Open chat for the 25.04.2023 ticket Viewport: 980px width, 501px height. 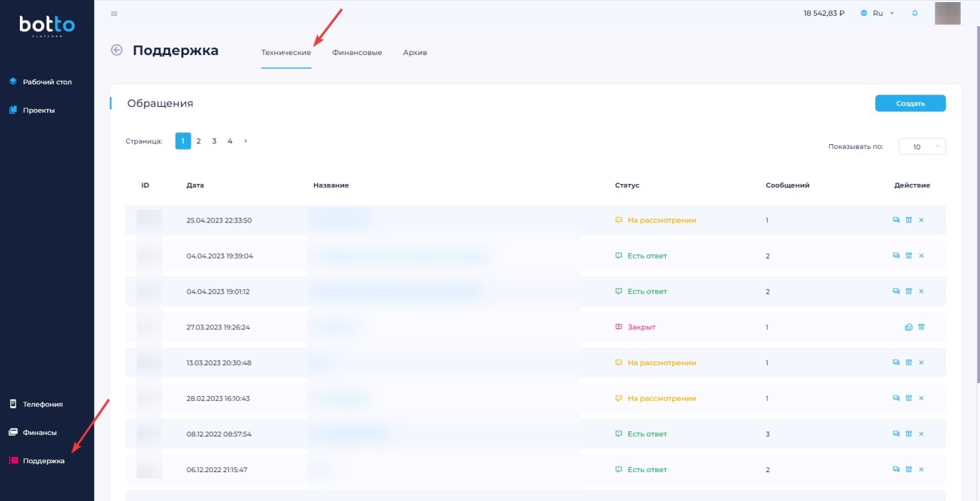(896, 220)
